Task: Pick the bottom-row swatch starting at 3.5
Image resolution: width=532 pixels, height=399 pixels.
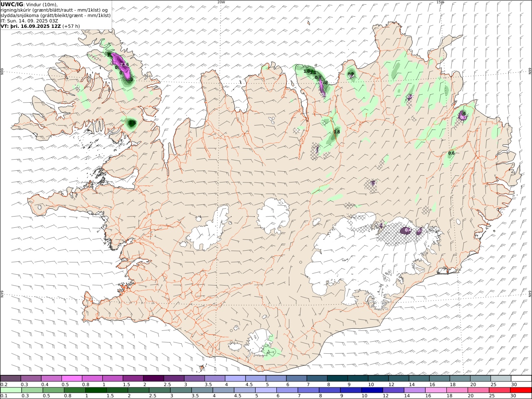Action: click(202, 390)
